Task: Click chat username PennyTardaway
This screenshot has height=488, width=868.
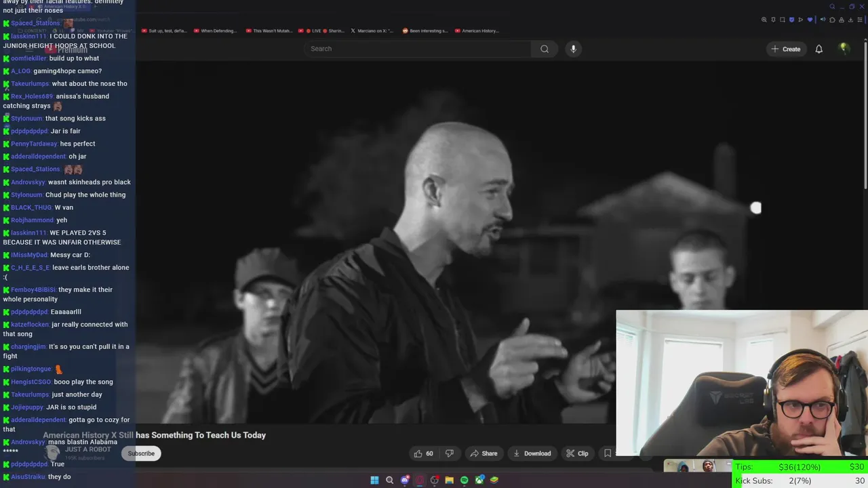Action: tap(34, 144)
